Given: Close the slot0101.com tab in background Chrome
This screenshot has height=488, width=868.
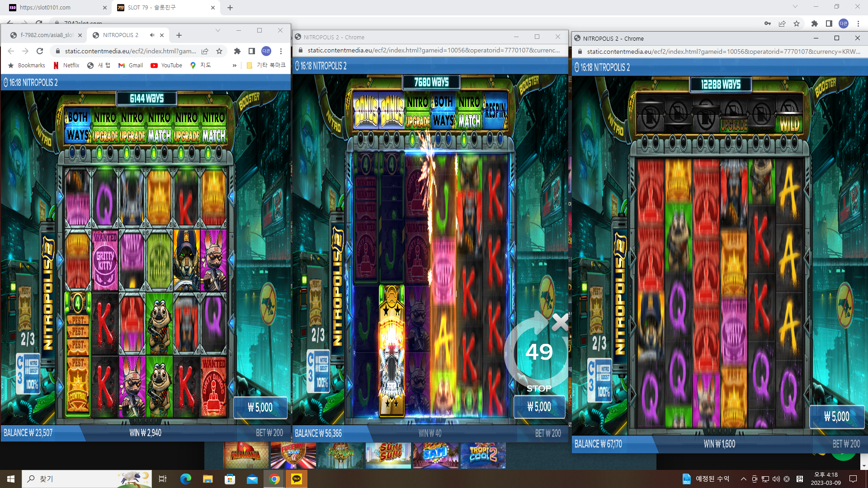Looking at the screenshot, I should (x=104, y=8).
